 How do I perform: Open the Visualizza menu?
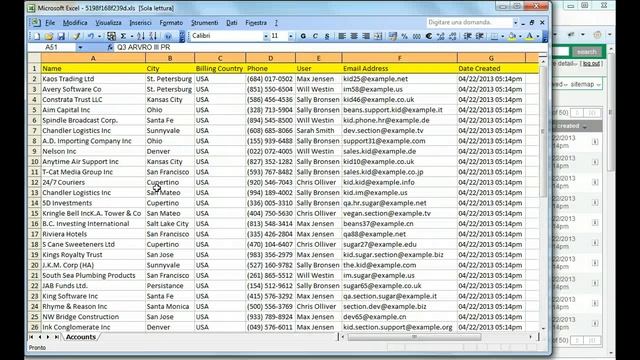[x=108, y=23]
